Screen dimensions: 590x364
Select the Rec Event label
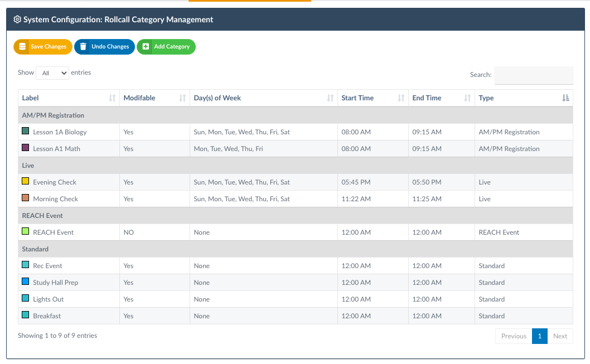click(x=47, y=266)
